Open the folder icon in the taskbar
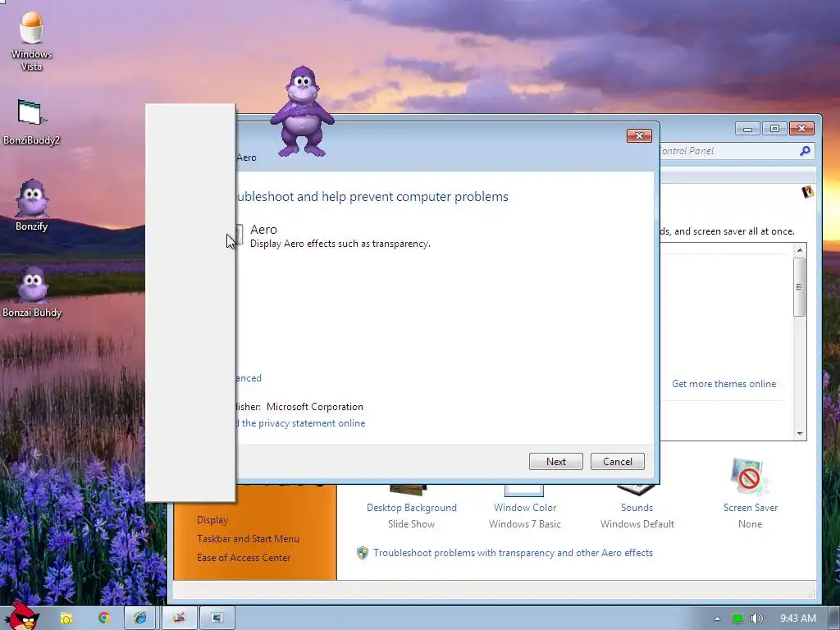The image size is (840, 630). [66, 619]
